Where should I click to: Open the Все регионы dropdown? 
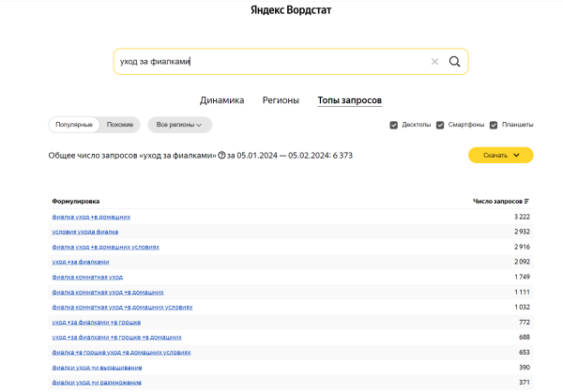179,125
